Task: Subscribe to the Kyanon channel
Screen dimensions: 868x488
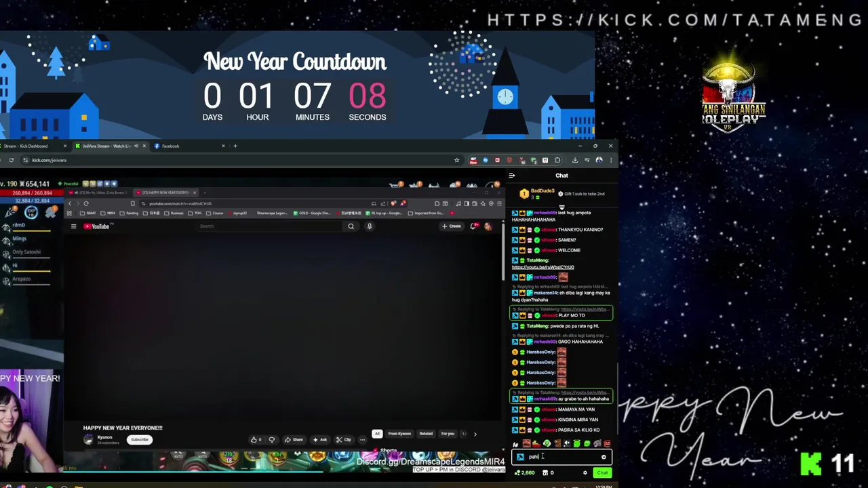Action: (139, 440)
